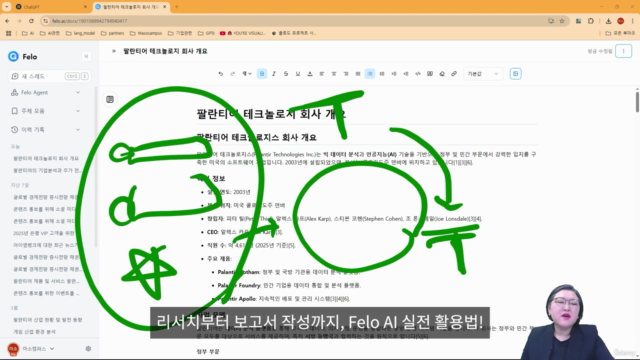Align text left
The height and width of the screenshot is (360, 640).
[x=322, y=74]
